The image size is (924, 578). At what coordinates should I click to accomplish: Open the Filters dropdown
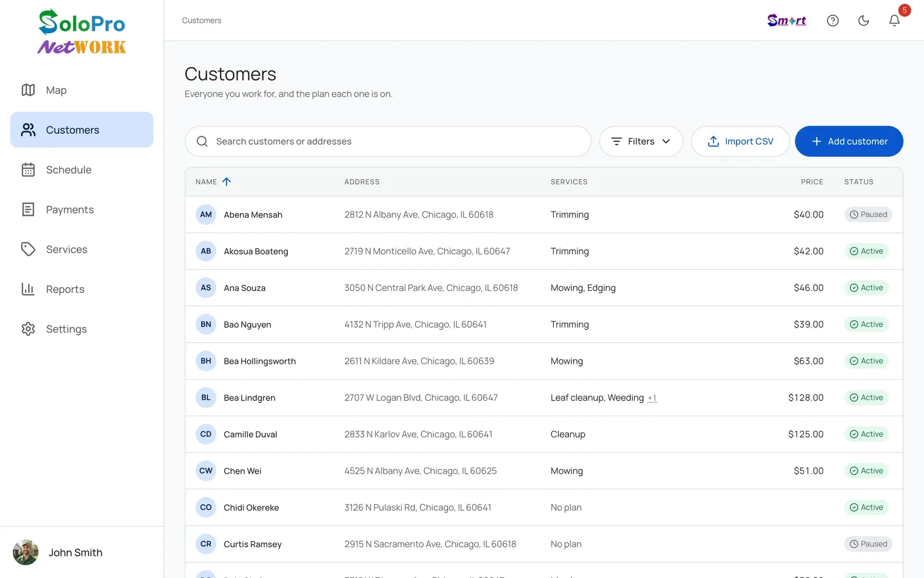click(x=641, y=142)
